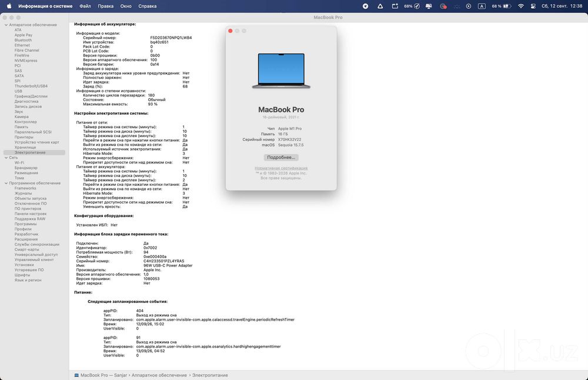Select USB in the sidebar

[18, 91]
